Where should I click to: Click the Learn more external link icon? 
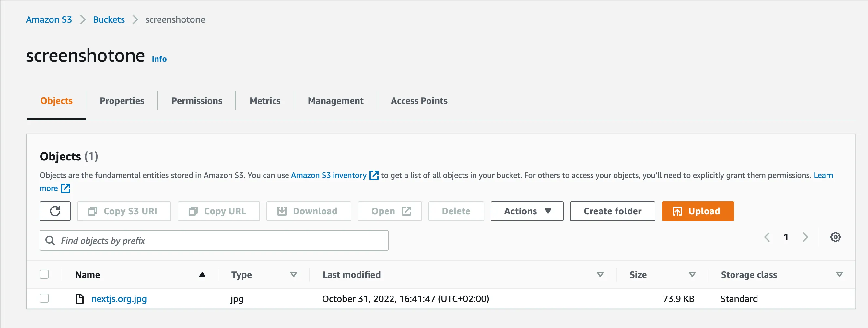65,188
